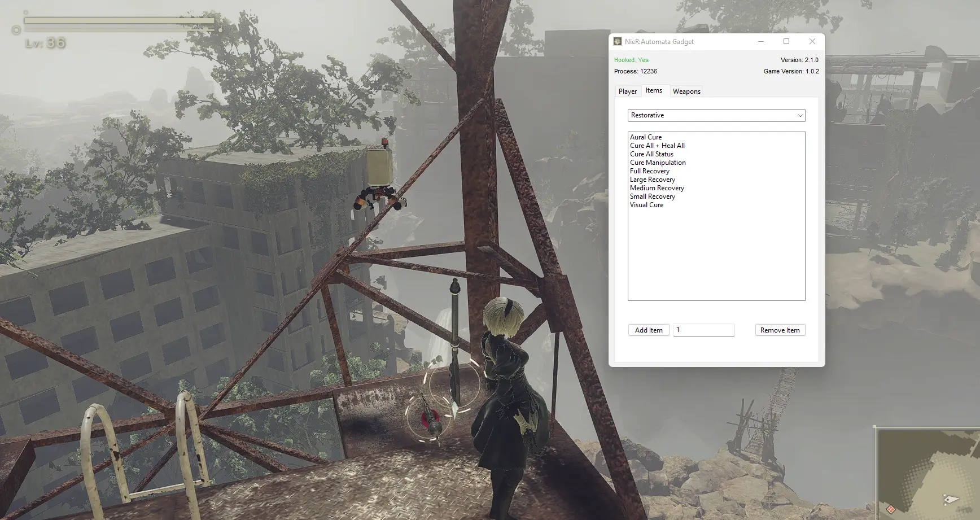Select Cure All + Heal All item
Image resolution: width=980 pixels, height=520 pixels.
[657, 146]
